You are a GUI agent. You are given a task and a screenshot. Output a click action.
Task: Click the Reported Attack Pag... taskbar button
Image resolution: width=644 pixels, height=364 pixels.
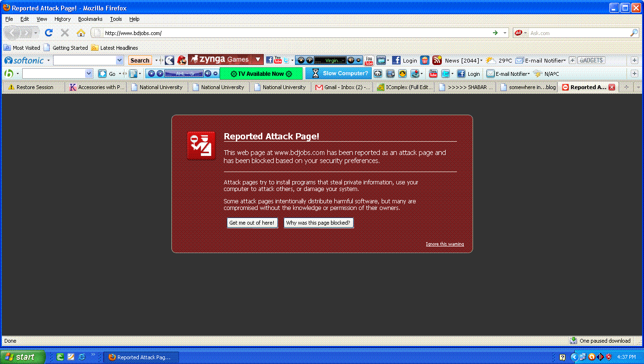point(141,357)
